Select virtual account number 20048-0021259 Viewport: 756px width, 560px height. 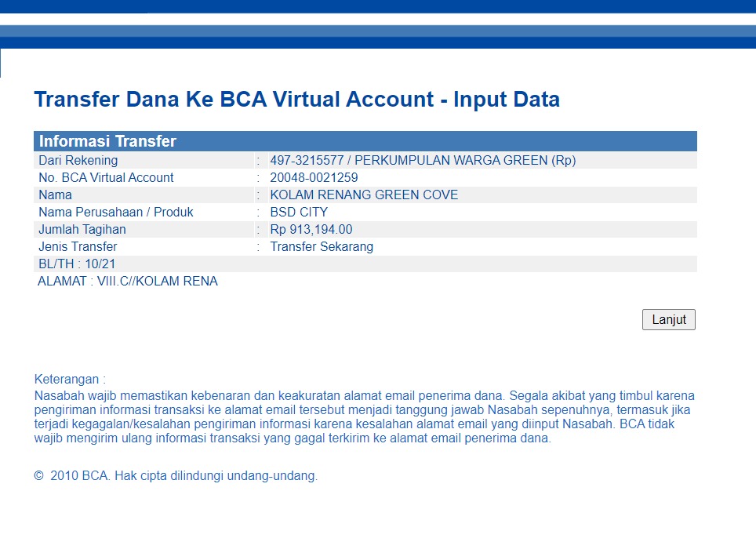(314, 178)
